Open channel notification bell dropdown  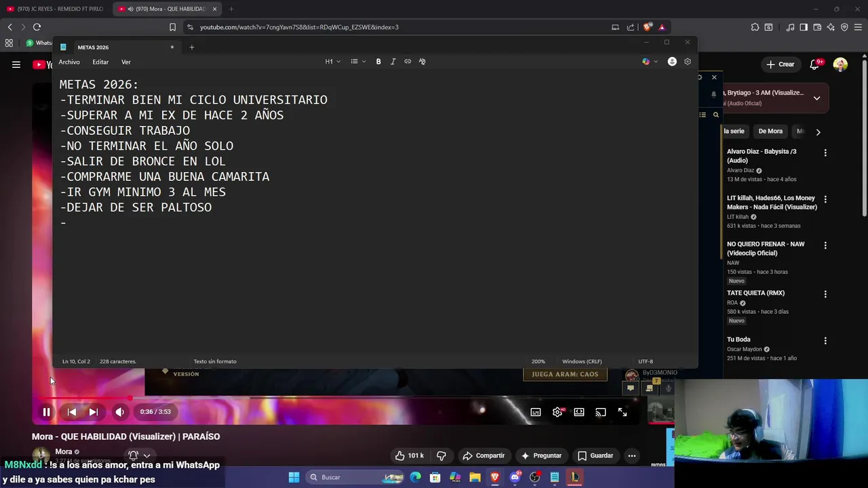click(x=139, y=455)
